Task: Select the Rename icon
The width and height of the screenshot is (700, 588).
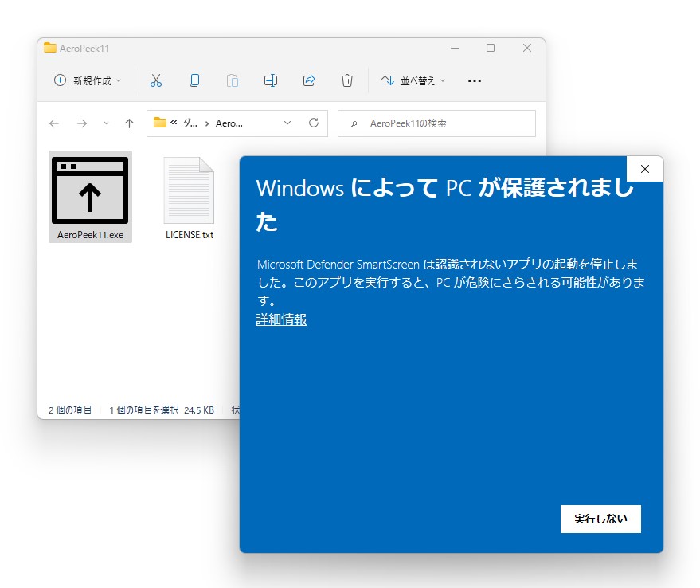Action: click(270, 80)
